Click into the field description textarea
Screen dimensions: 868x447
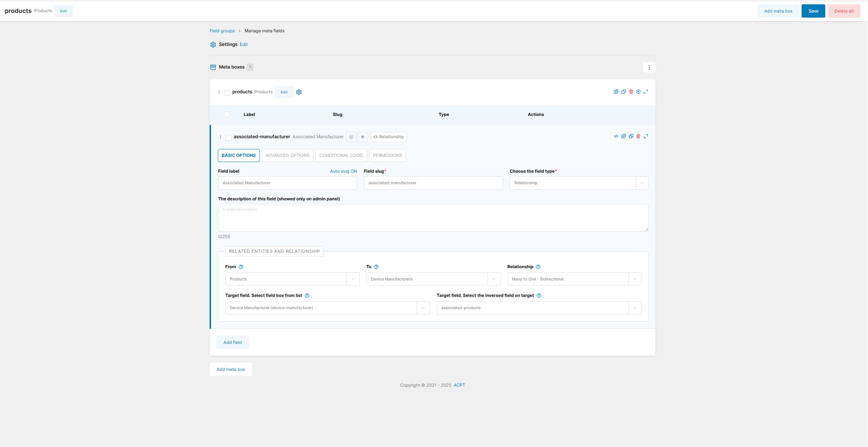[x=433, y=218]
